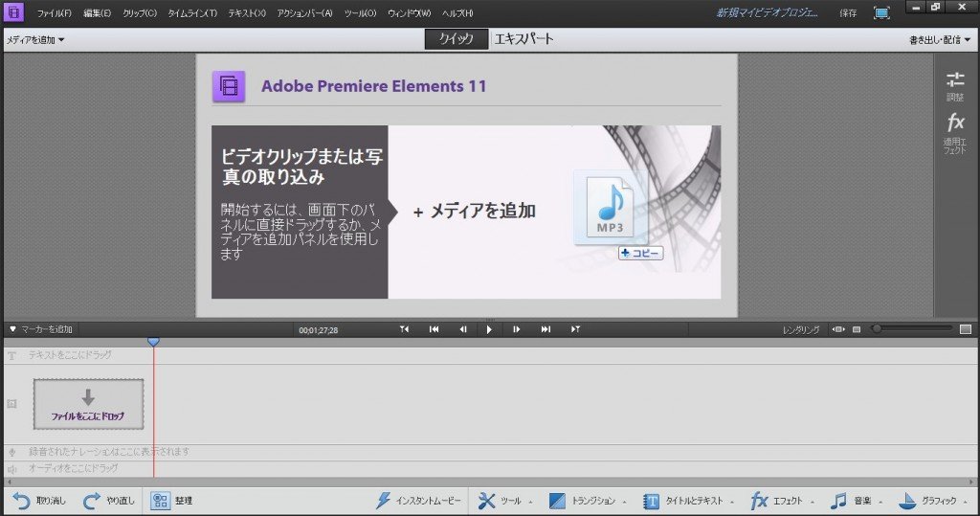Open the ファイル(F) menu

coord(55,13)
